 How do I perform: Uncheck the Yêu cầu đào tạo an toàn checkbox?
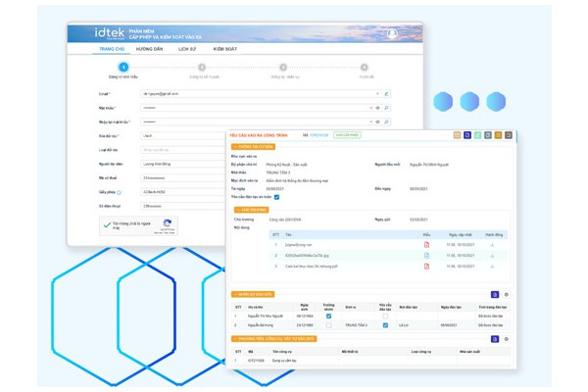click(x=276, y=197)
